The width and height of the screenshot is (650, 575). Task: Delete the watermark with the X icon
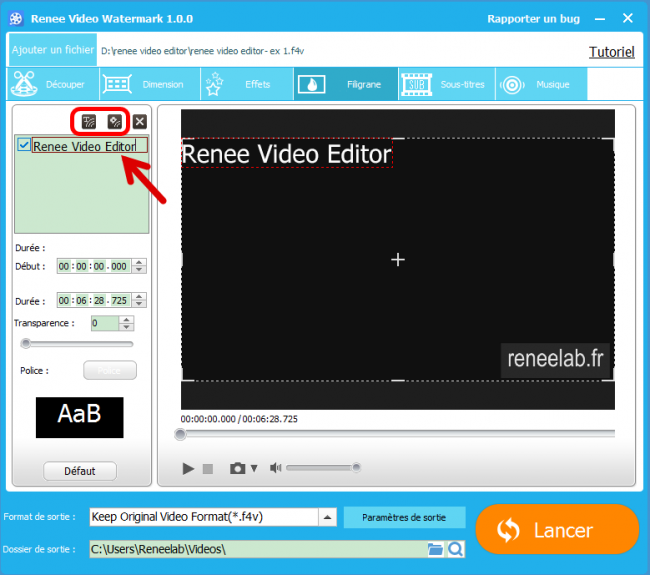140,121
